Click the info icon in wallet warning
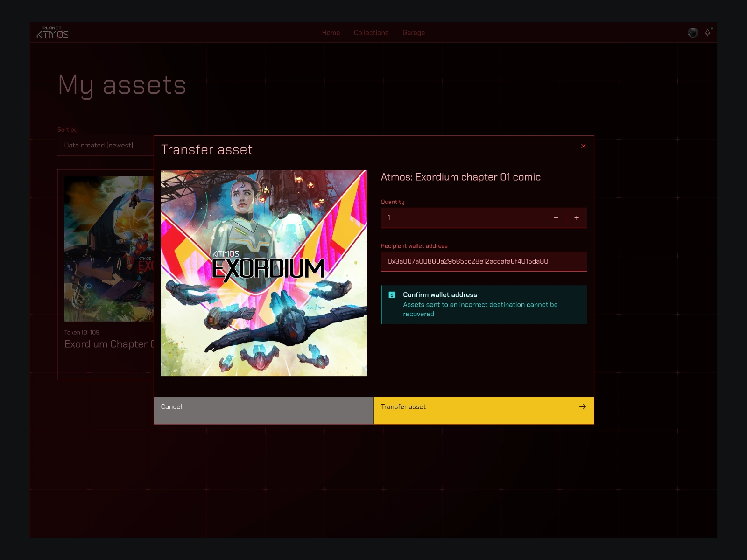 (392, 295)
